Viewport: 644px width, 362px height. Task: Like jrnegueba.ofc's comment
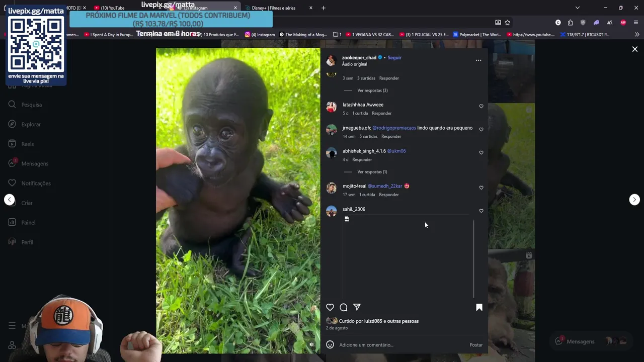(x=481, y=130)
